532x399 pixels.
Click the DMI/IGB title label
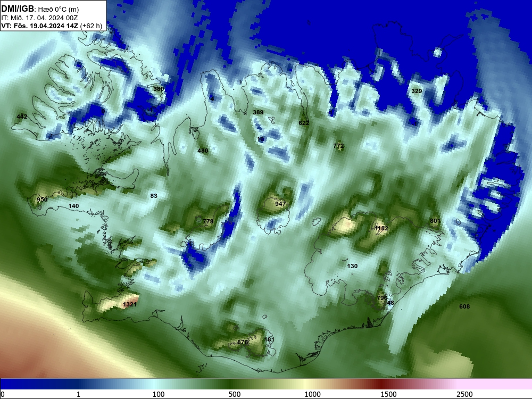click(18, 9)
